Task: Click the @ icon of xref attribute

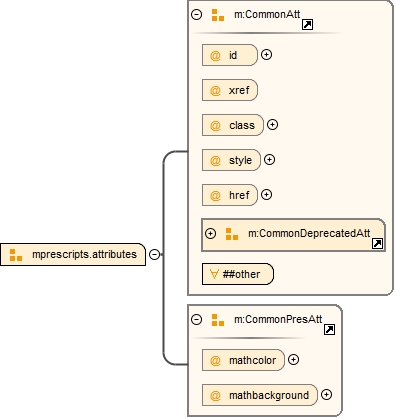Action: [215, 90]
